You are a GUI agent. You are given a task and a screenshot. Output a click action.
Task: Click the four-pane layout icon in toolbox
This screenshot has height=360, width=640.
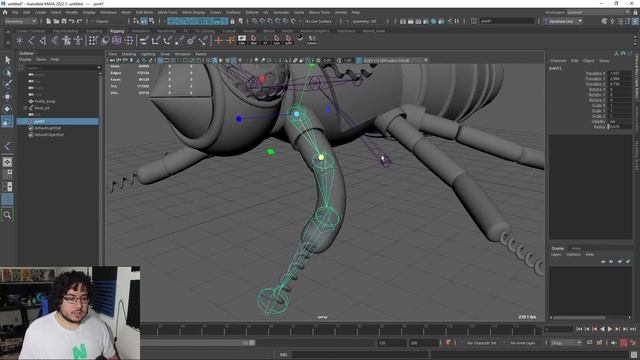click(x=7, y=174)
